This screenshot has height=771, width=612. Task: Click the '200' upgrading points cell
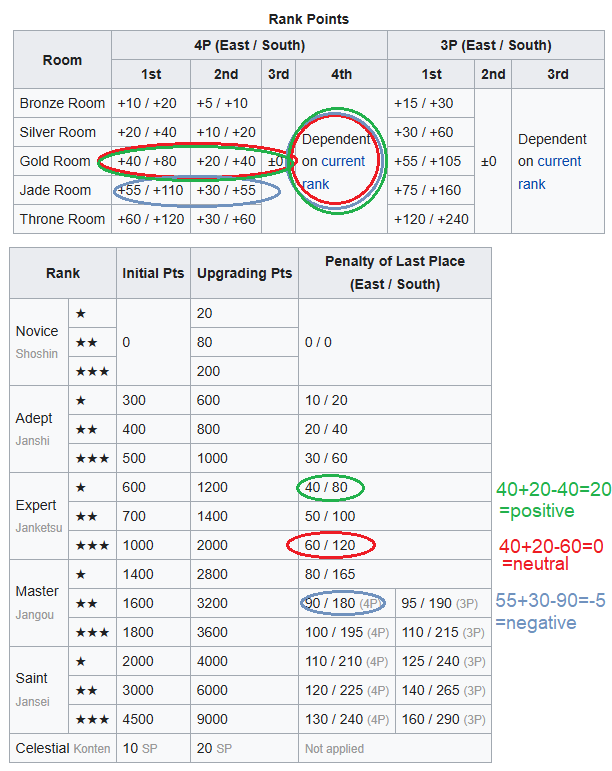[244, 371]
